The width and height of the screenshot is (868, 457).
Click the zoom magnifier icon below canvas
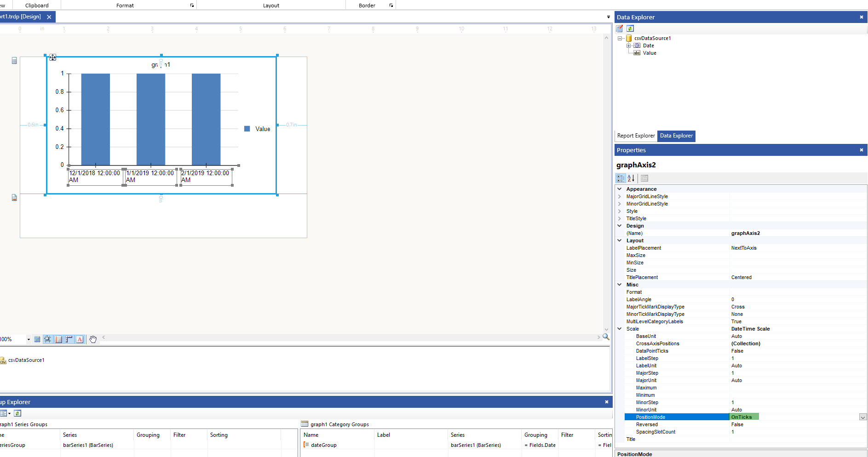pos(606,337)
